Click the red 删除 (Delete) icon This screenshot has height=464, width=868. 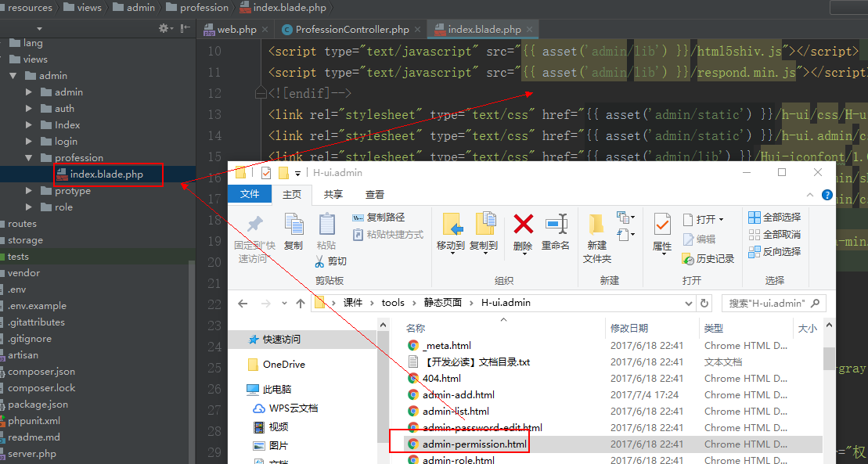[x=523, y=231]
